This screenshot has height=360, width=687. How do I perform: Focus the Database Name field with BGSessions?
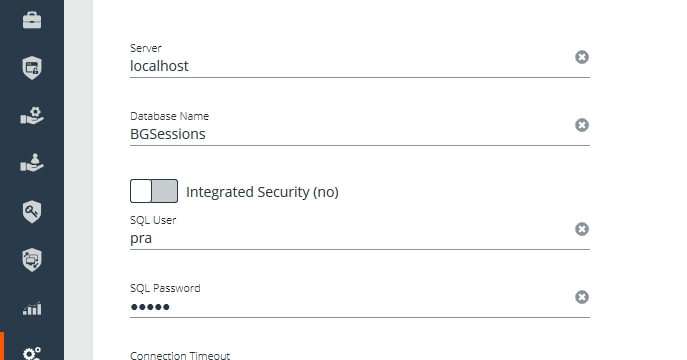tap(351, 134)
